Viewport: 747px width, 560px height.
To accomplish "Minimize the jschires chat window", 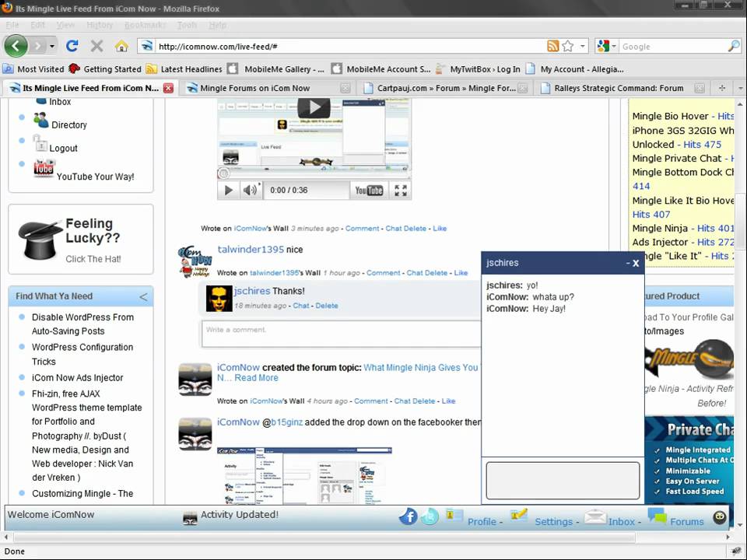I will (627, 264).
